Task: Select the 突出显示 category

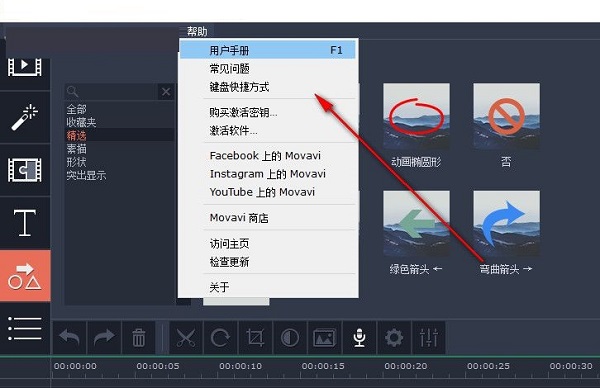Action: pos(86,175)
